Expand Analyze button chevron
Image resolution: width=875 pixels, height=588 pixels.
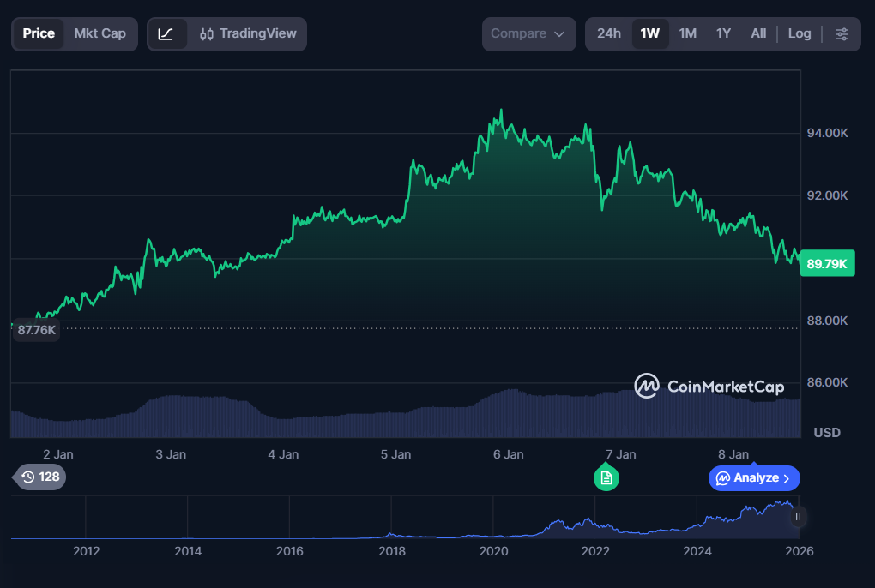(786, 478)
